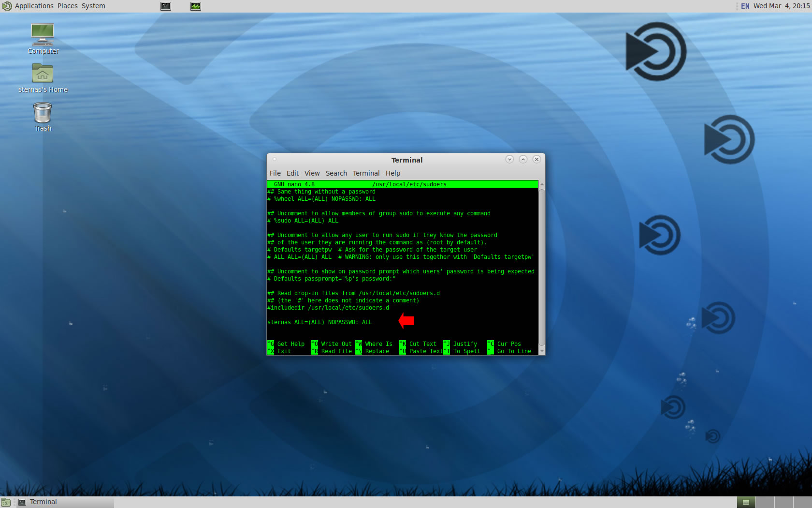Click the scrollbar up arrow in Terminal
Image resolution: width=812 pixels, height=508 pixels.
click(542, 184)
